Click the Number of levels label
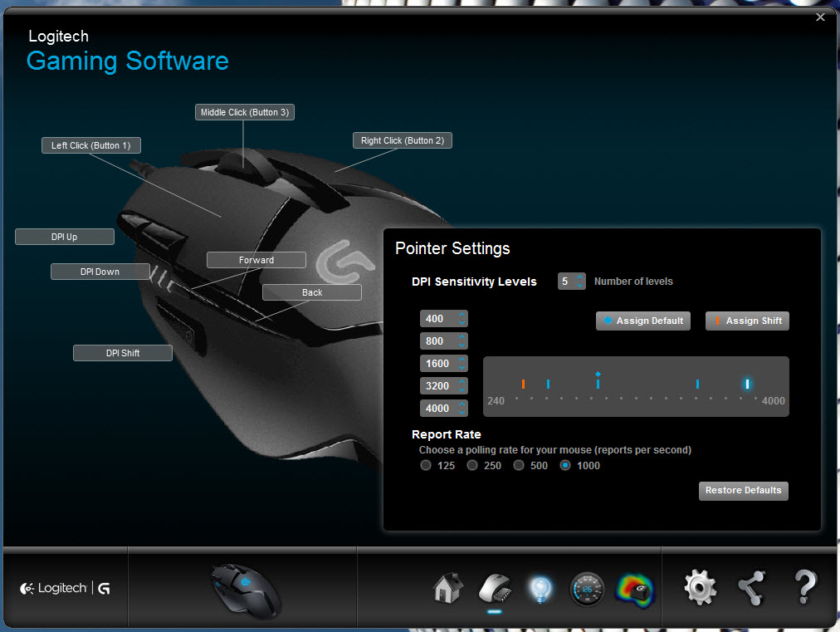 point(633,282)
